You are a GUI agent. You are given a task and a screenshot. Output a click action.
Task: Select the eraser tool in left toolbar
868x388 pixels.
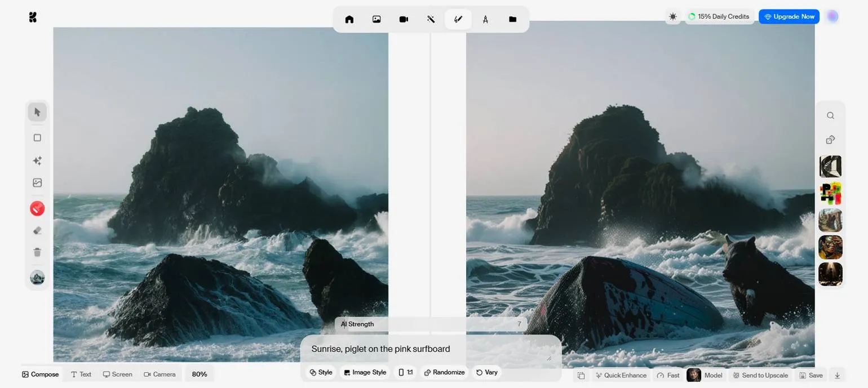point(37,230)
